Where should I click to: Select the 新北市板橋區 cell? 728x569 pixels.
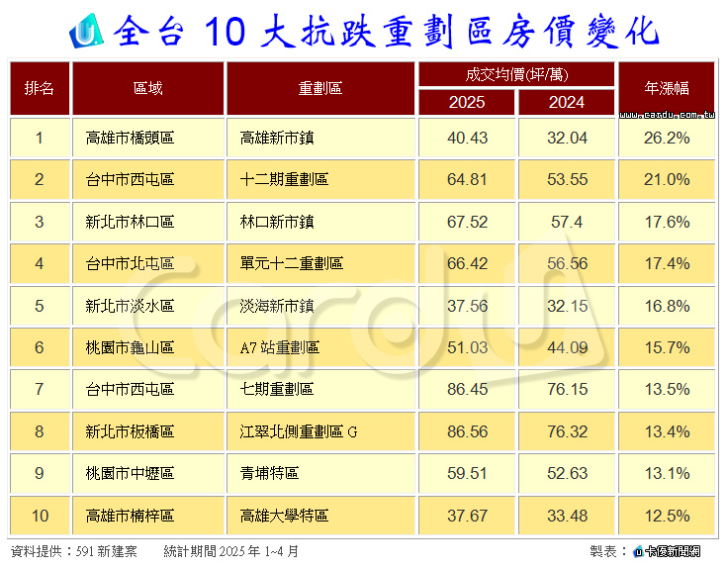(148, 431)
